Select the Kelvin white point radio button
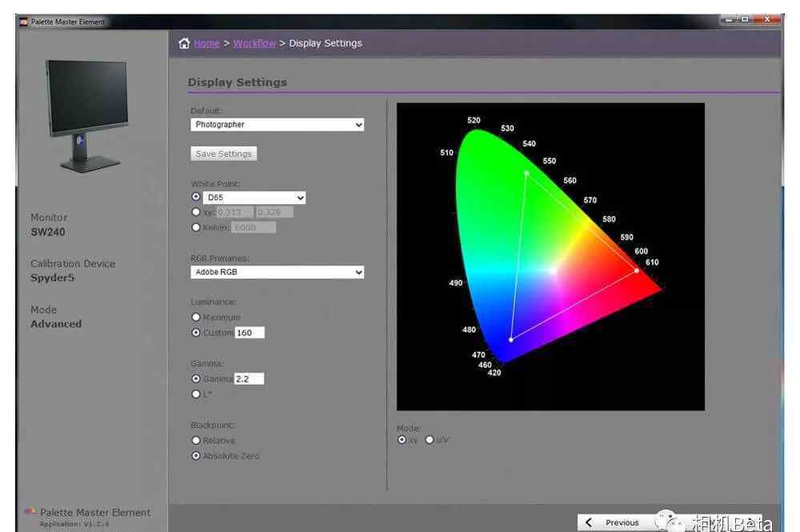 tap(196, 227)
